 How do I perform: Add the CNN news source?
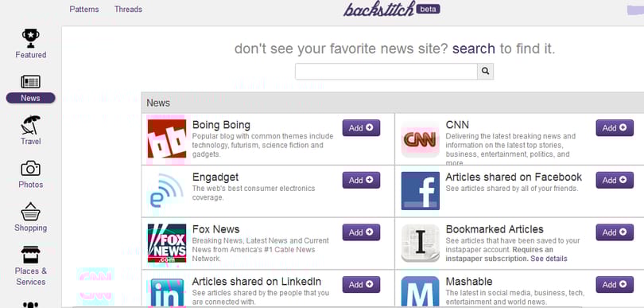(x=615, y=128)
